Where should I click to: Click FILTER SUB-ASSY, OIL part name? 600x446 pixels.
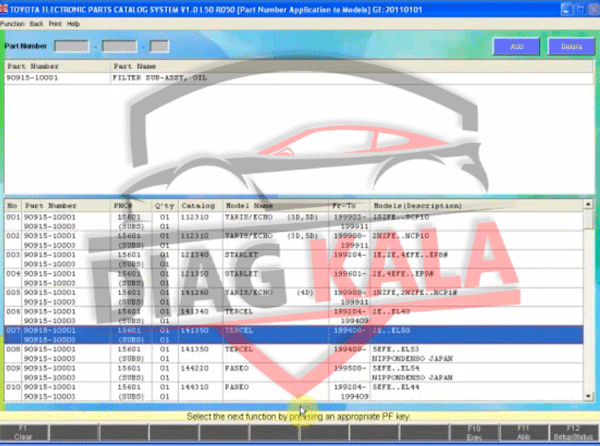[x=159, y=78]
